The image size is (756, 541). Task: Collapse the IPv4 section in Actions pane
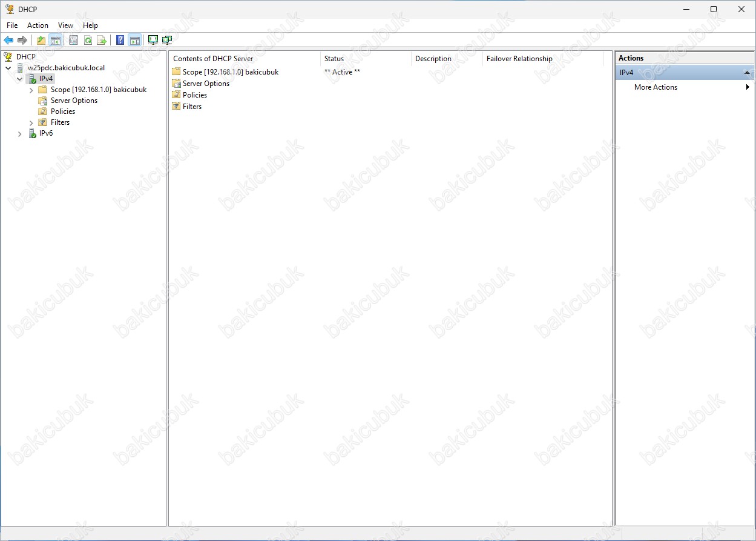(x=748, y=73)
